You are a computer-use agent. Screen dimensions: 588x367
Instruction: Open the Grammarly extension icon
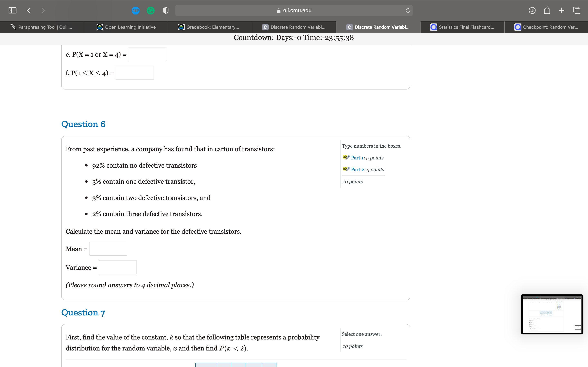(151, 10)
